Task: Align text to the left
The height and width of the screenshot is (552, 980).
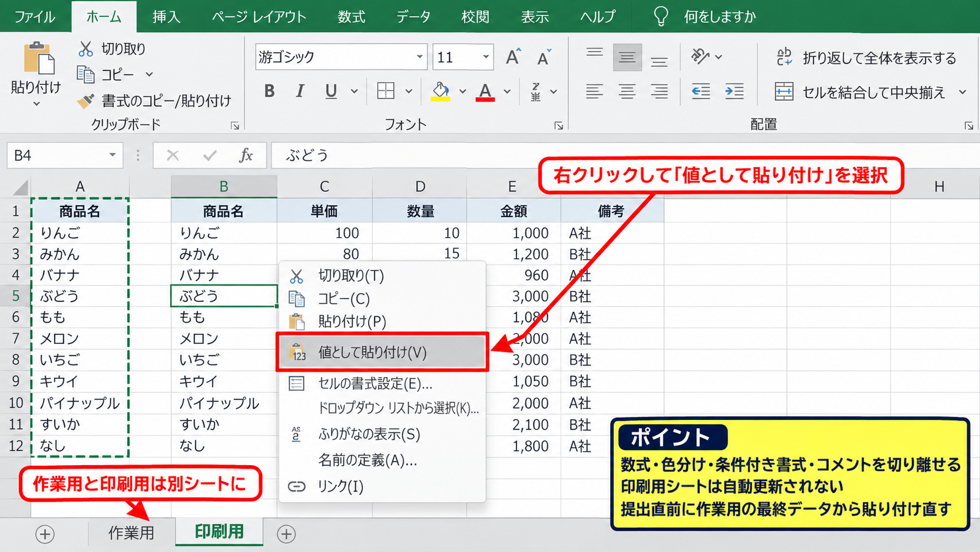Action: 594,92
